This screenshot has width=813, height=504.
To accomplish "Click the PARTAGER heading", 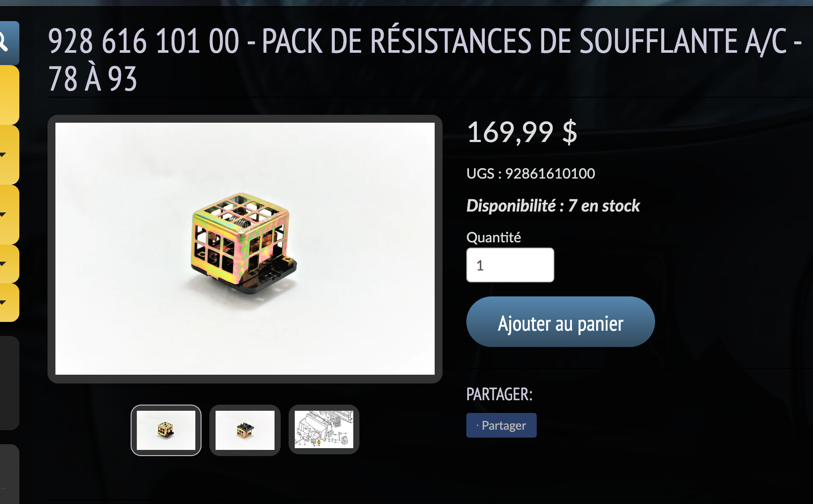I will (499, 394).
